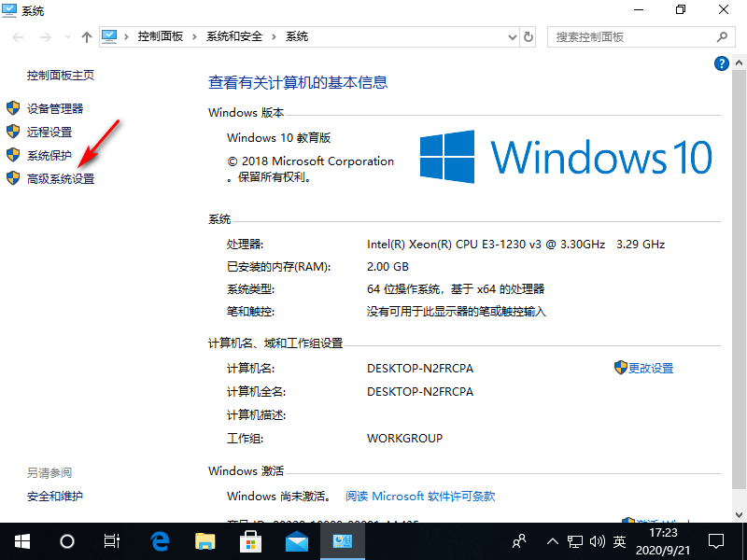Viewport: 747px width, 560px height.
Task: Open Mail app from taskbar
Action: (297, 540)
